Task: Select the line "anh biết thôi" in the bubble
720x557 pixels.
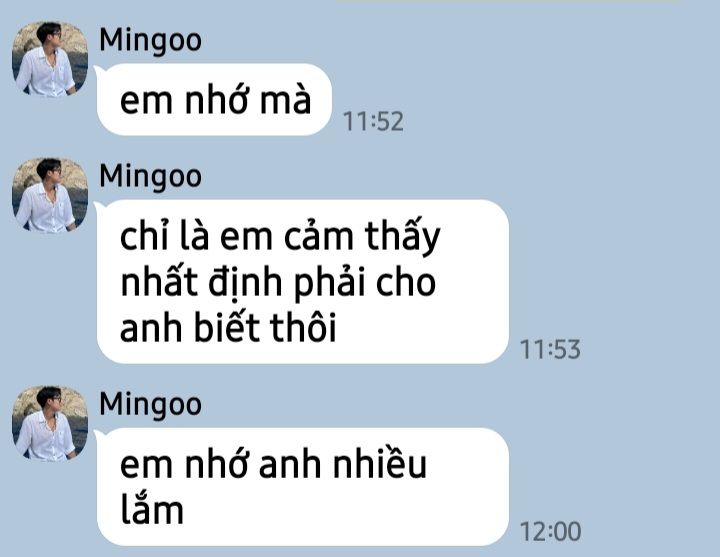Action: point(228,327)
